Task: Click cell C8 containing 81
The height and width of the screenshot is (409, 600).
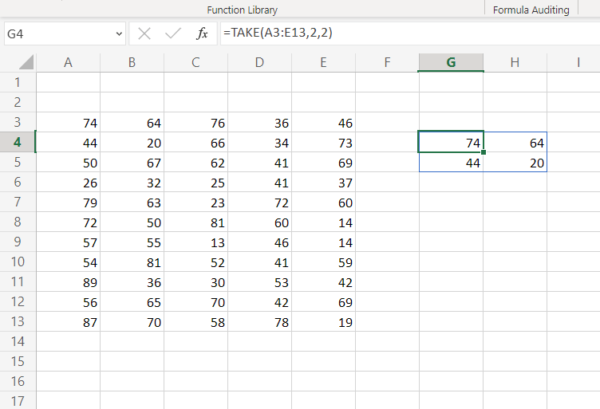Action: (x=196, y=222)
